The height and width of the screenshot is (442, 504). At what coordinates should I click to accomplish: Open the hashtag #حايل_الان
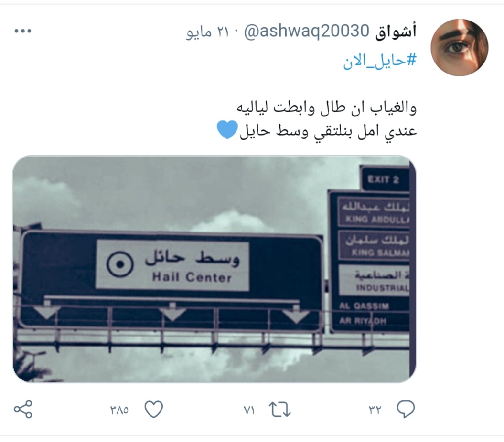coord(380,61)
